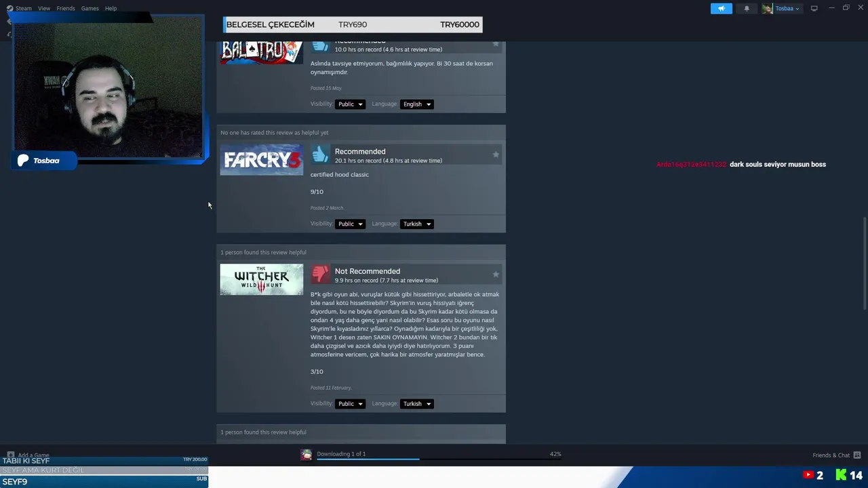Open the announcements megaphone button
The width and height of the screenshot is (868, 488).
(x=721, y=8)
